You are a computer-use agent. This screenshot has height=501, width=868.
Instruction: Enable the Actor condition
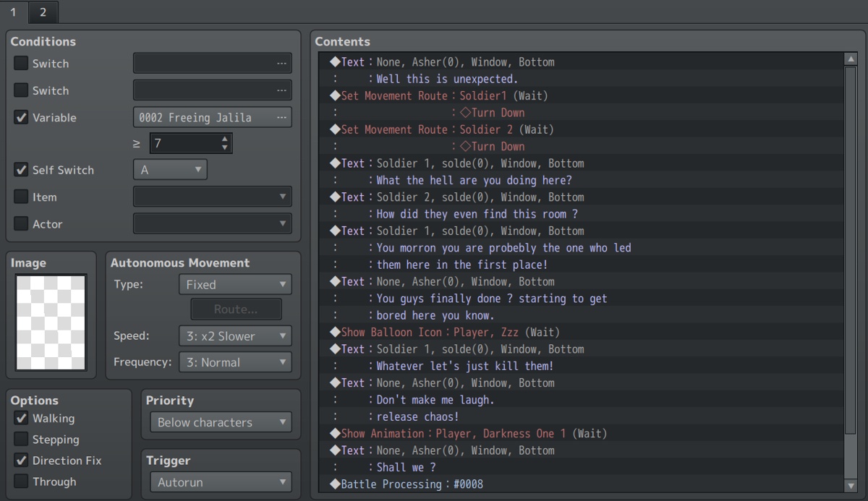click(x=20, y=223)
